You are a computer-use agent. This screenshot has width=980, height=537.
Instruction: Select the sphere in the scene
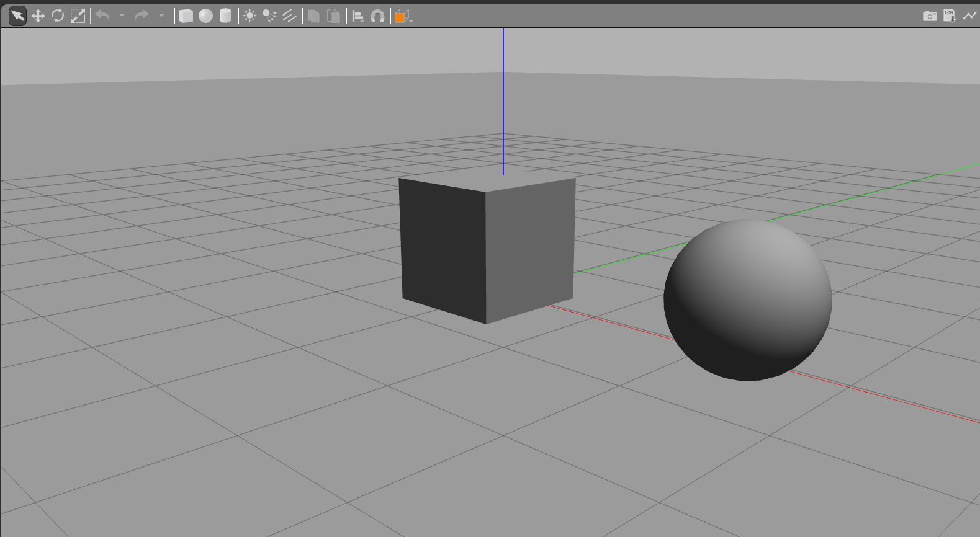748,300
